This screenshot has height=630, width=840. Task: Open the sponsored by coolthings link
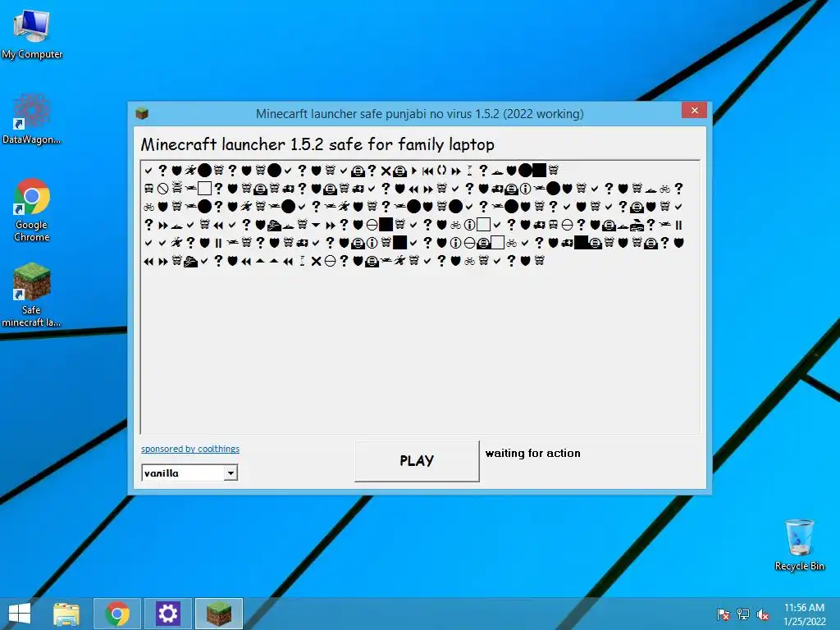[190, 449]
